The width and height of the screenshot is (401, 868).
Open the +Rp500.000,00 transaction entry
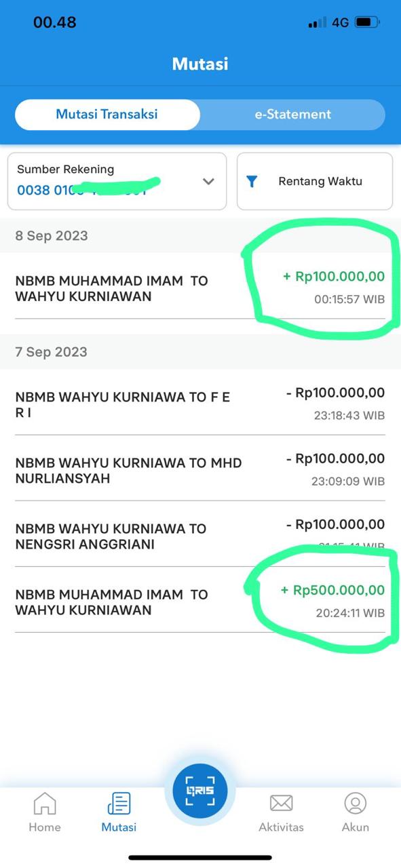[x=200, y=601]
